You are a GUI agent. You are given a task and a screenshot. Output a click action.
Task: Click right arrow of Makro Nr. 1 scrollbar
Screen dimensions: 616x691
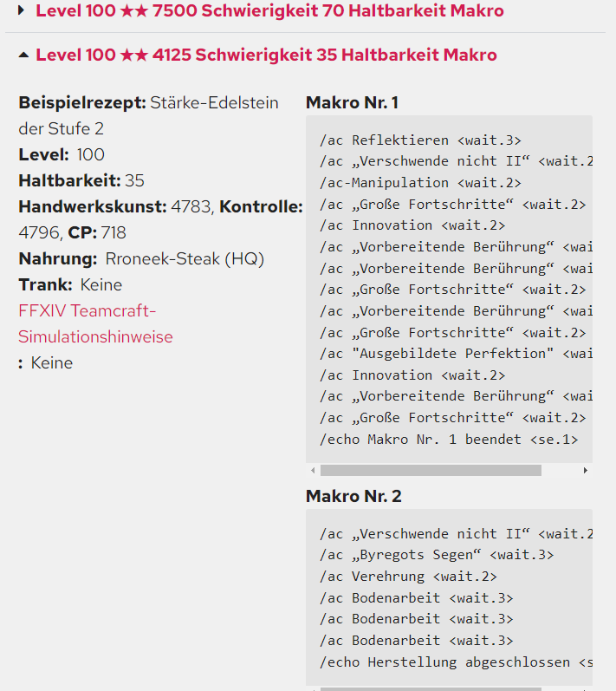coord(586,470)
